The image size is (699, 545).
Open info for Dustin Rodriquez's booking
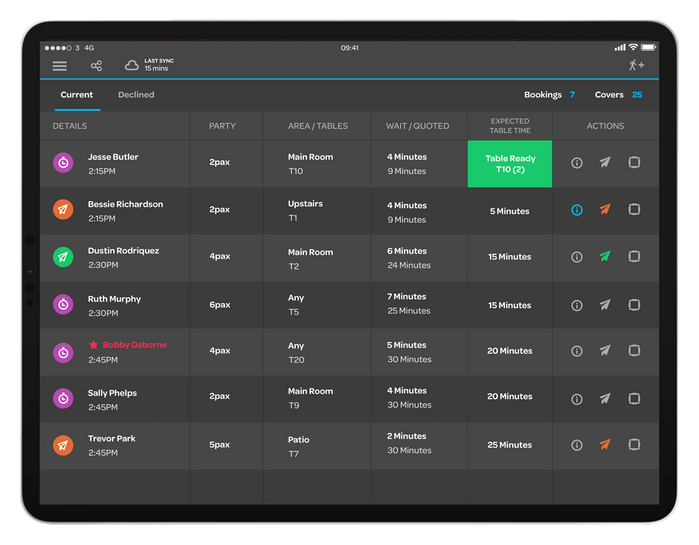point(577,257)
